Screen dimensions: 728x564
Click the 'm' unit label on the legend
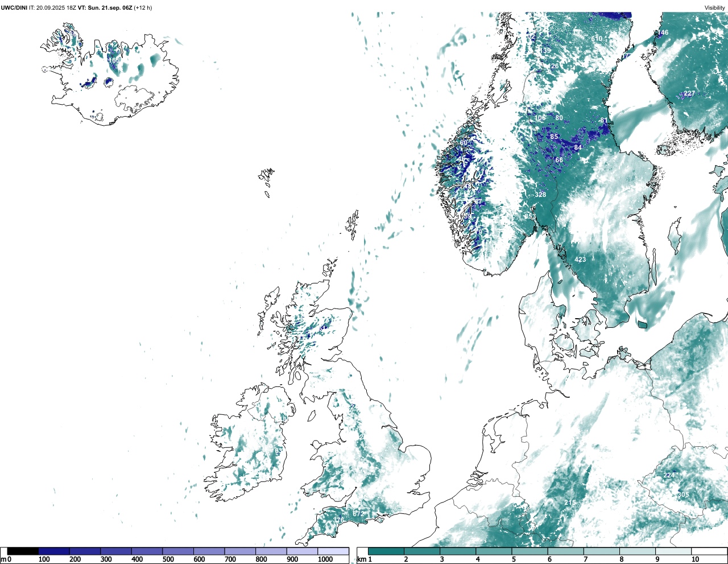point(3,559)
